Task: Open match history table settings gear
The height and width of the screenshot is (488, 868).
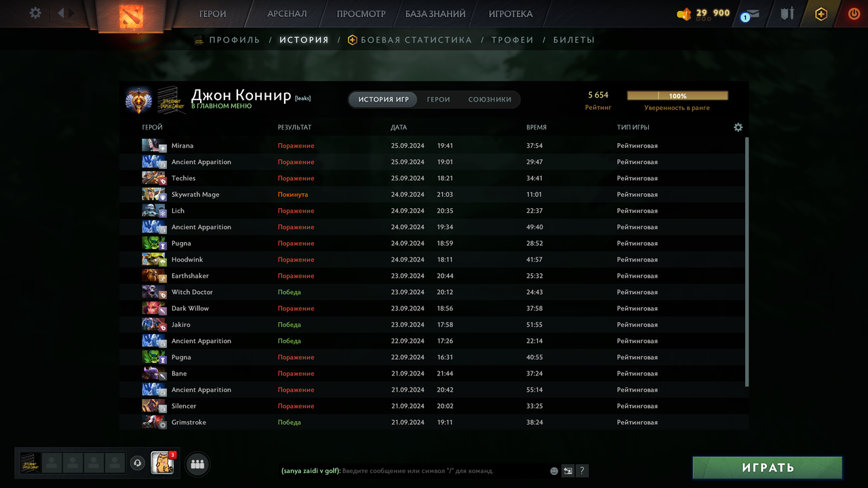Action: click(738, 127)
